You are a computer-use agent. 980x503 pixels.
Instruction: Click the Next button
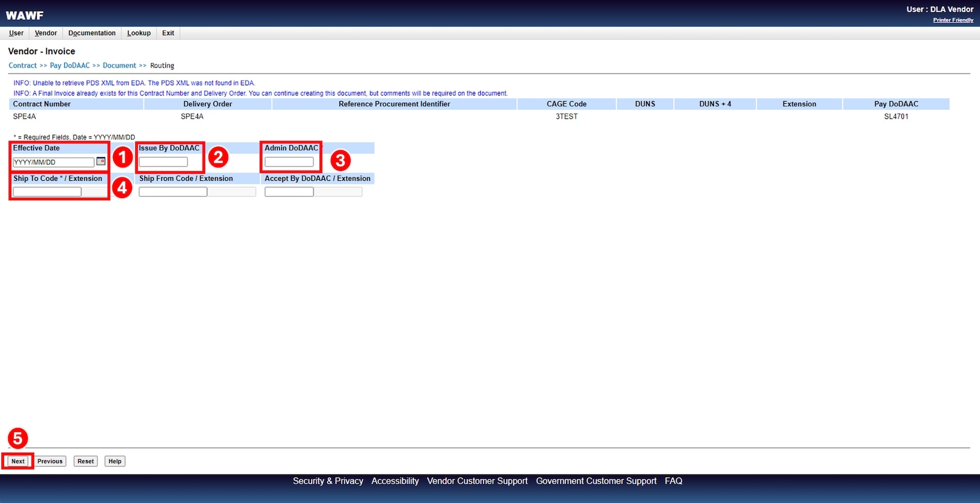[18, 461]
